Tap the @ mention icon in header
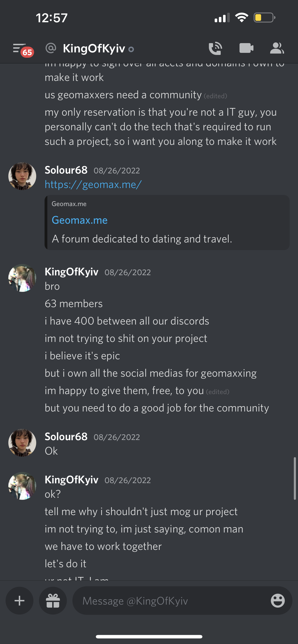The image size is (298, 644). pyautogui.click(x=51, y=48)
